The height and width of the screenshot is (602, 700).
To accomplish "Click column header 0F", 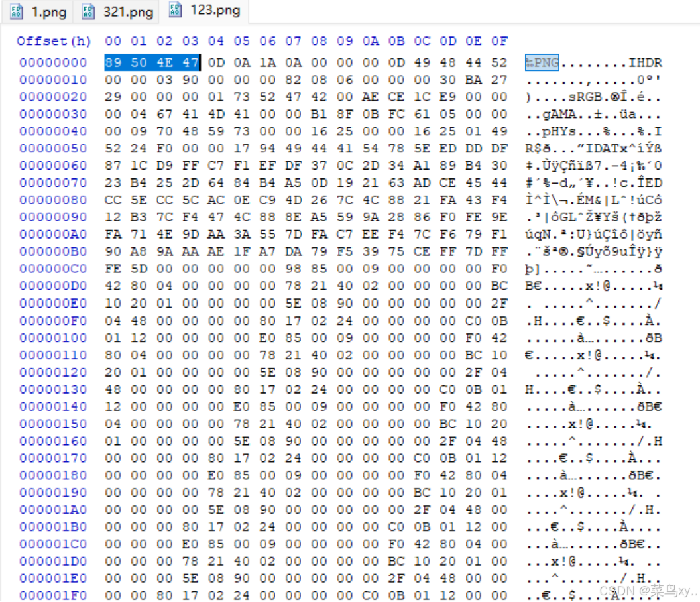I will 500,41.
